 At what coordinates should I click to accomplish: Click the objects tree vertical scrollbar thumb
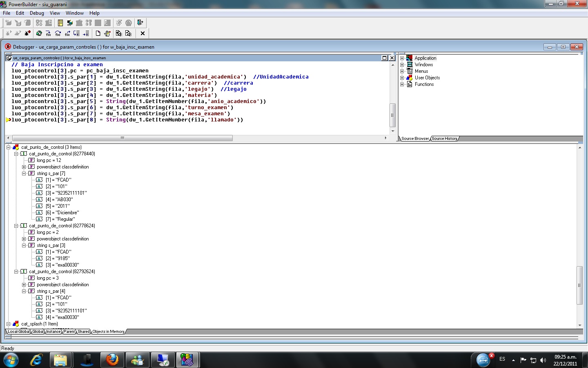tap(579, 285)
